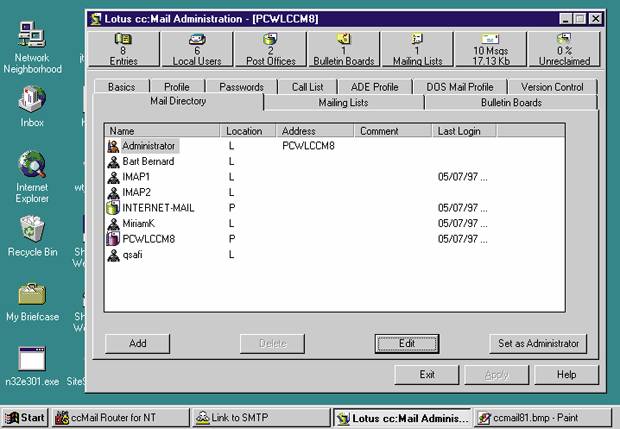Screen dimensions: 620x429
Task: Switch to the Version Control tab
Action: pos(552,87)
